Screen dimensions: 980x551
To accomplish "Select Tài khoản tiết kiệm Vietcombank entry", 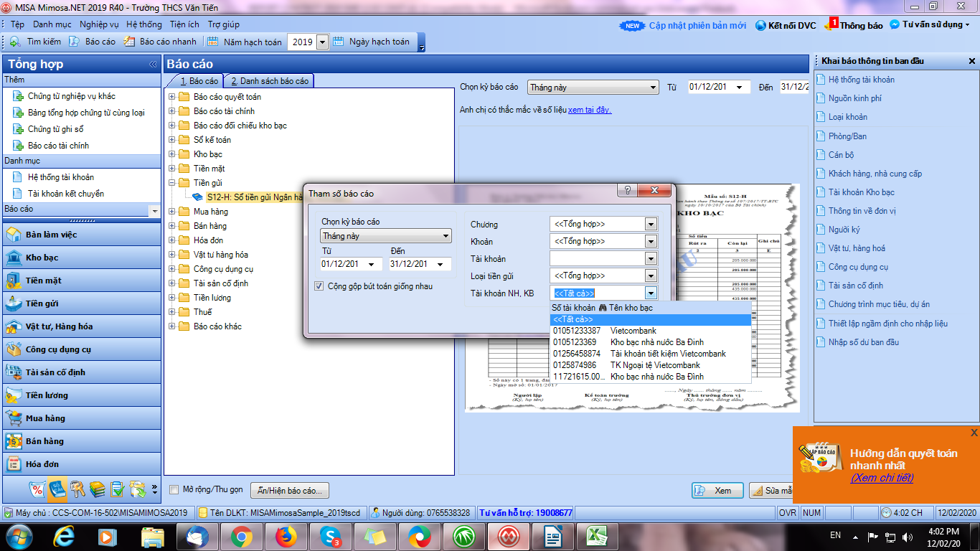I will (x=650, y=354).
